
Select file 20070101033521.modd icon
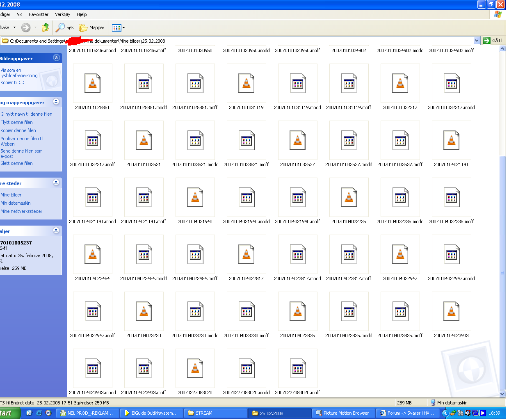coord(195,140)
